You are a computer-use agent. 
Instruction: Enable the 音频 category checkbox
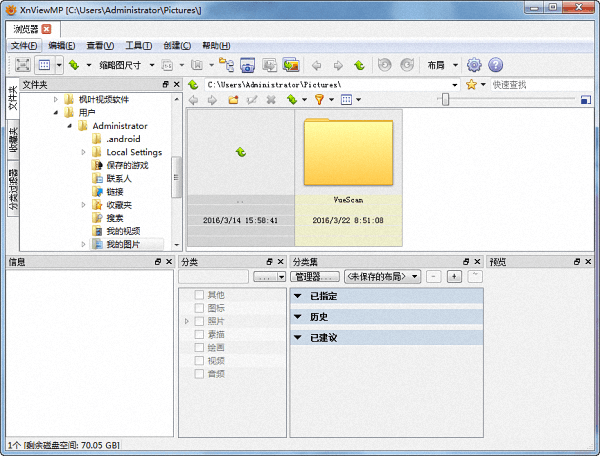click(x=199, y=373)
